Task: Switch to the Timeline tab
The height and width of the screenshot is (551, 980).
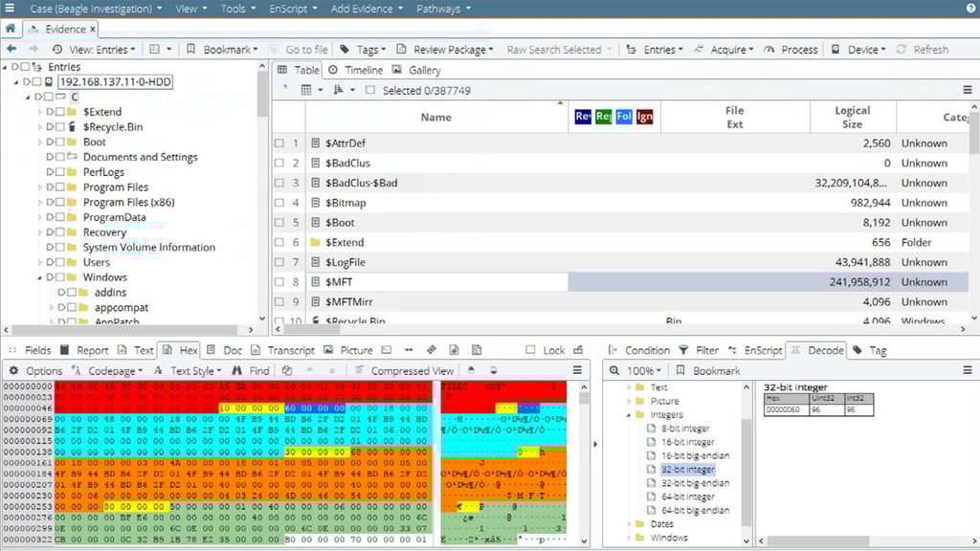Action: [x=354, y=69]
